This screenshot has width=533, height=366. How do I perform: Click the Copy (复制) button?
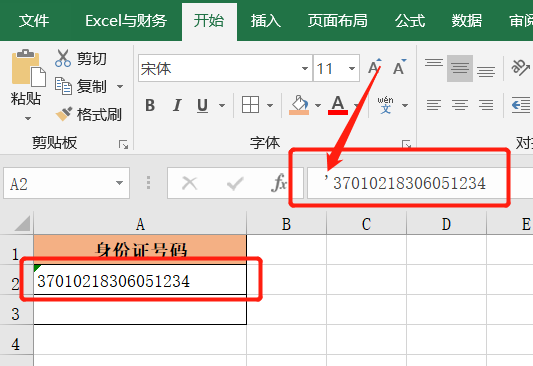coord(81,86)
